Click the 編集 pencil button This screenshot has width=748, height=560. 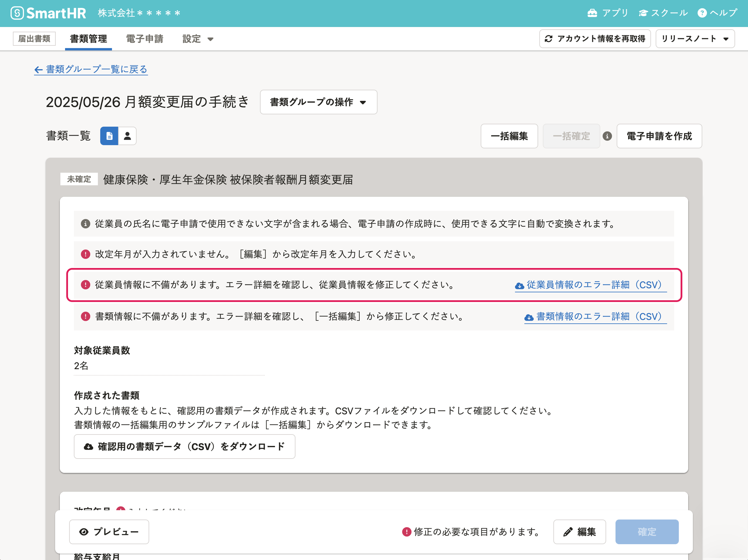pyautogui.click(x=579, y=532)
